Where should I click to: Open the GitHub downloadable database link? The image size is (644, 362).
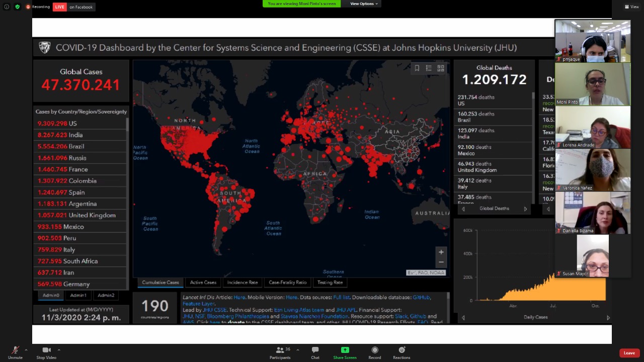pos(421,298)
